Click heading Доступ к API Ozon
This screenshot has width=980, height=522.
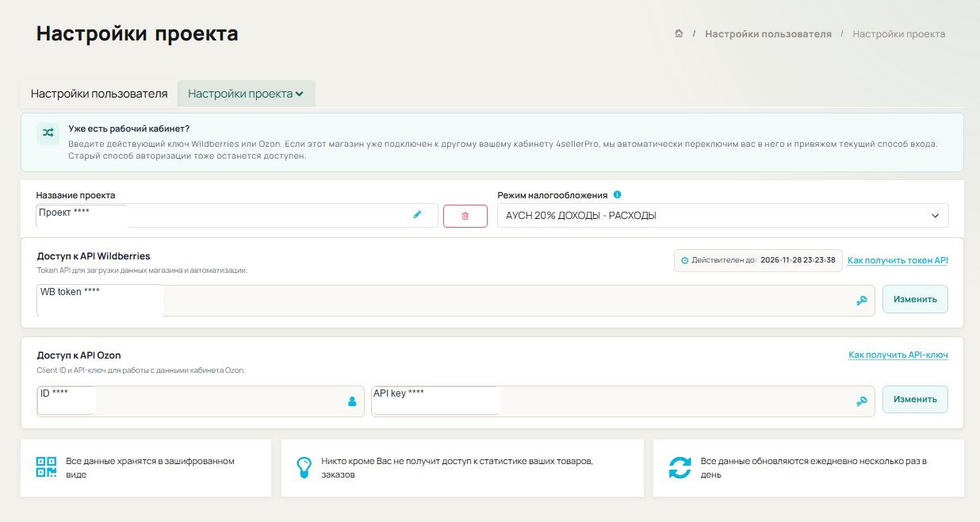tap(79, 355)
